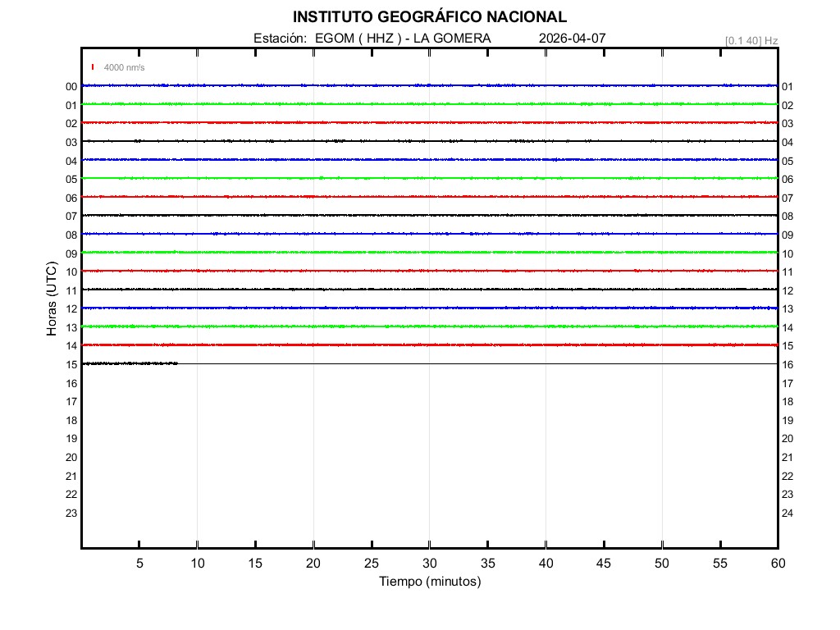Click the green seismic trace at hour 01
The width and height of the screenshot is (840, 630).
point(429,104)
